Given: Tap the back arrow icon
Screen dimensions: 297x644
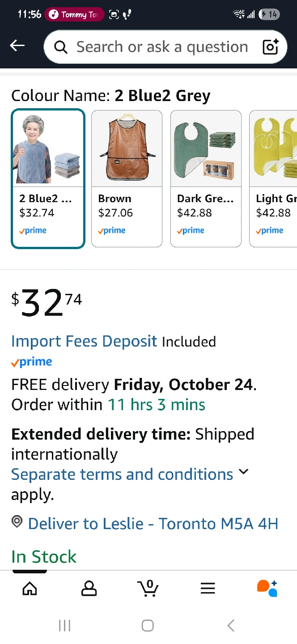Looking at the screenshot, I should (17, 46).
